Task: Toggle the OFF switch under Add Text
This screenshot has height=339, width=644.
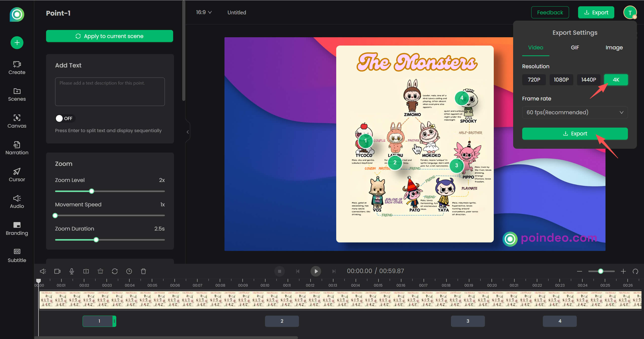Action: point(65,118)
